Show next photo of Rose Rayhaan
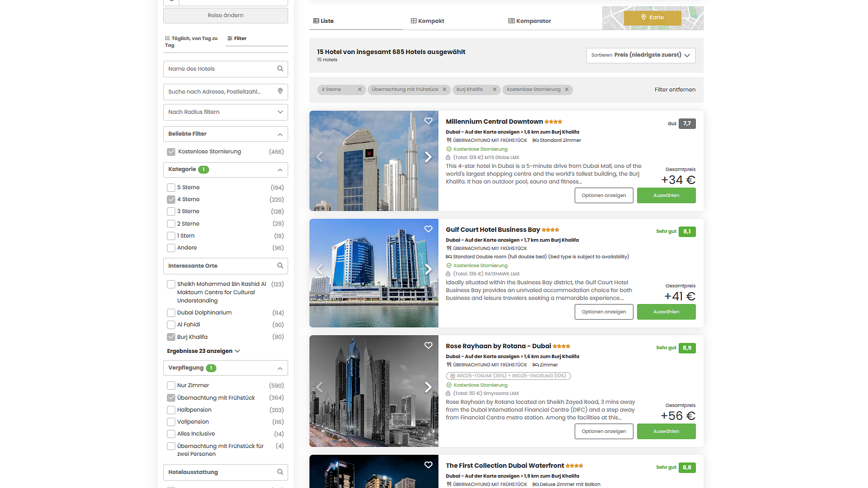This screenshot has width=868, height=488. tap(428, 387)
